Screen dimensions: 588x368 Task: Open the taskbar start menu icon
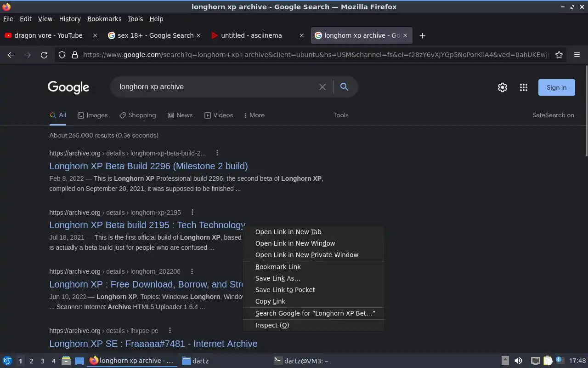[7, 361]
